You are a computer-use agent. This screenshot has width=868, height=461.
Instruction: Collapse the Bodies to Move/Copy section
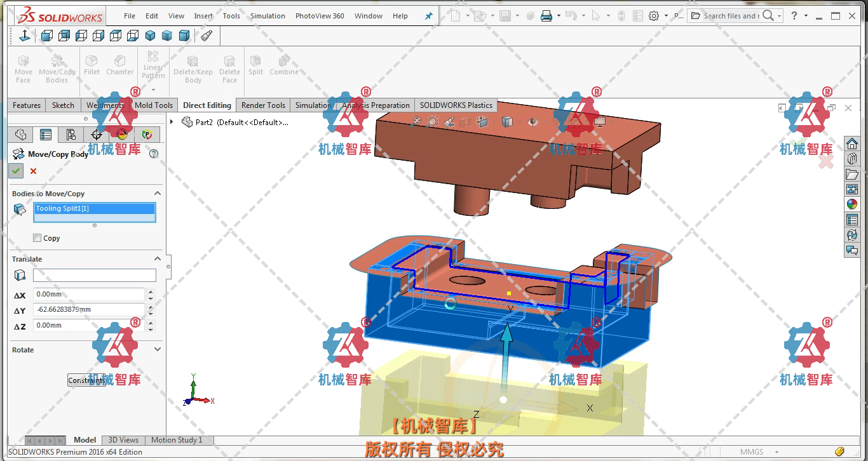158,193
